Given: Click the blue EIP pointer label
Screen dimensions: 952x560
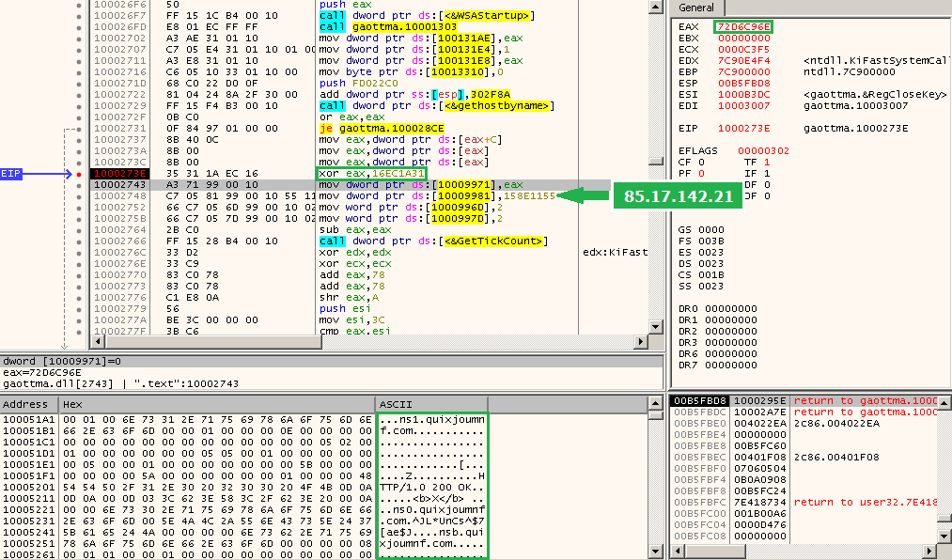Looking at the screenshot, I should pyautogui.click(x=11, y=174).
